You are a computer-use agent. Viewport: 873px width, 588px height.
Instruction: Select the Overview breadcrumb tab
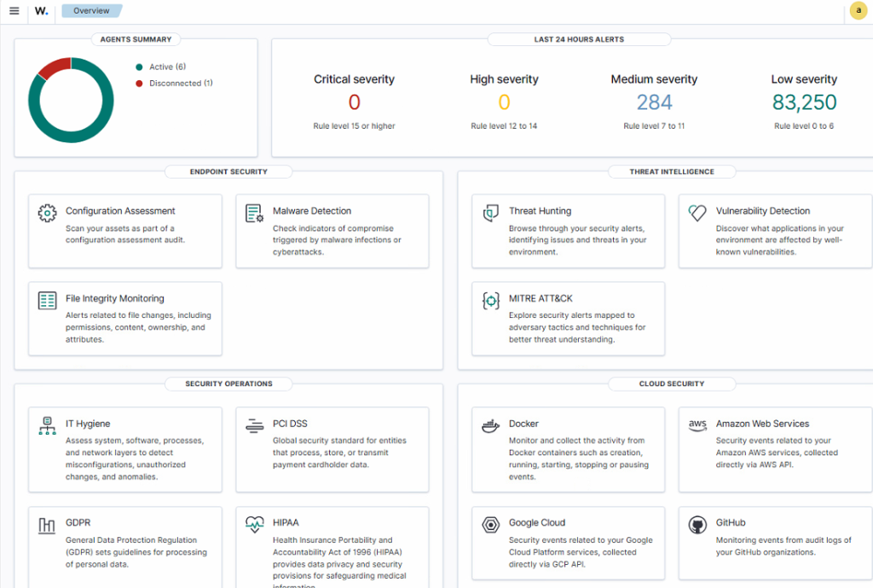pyautogui.click(x=91, y=11)
